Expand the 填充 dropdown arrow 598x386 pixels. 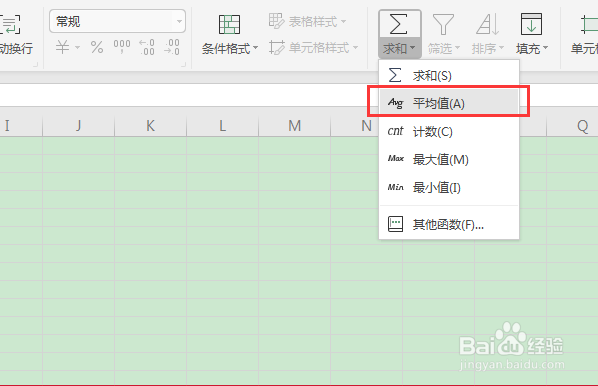click(x=545, y=48)
